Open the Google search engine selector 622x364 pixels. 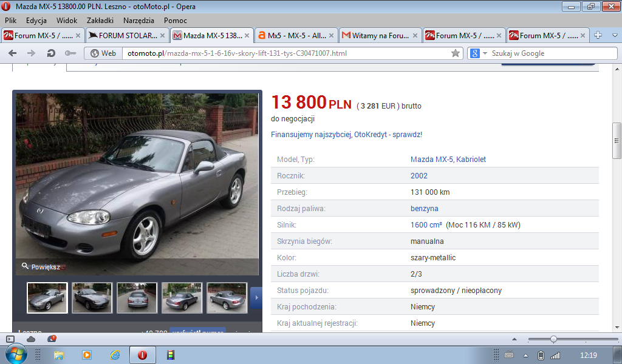478,53
